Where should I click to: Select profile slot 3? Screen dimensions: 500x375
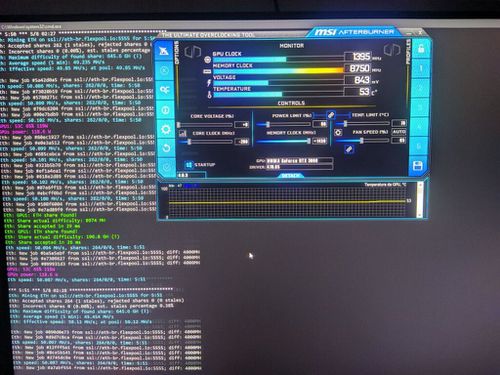point(420,108)
